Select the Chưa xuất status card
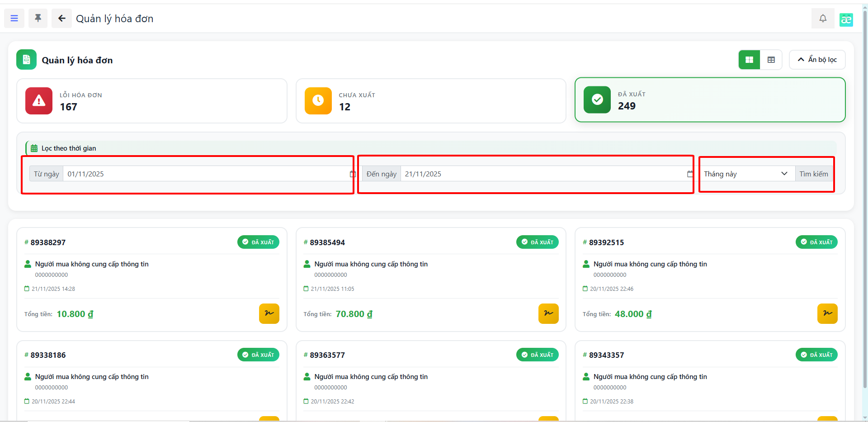868x422 pixels. pos(430,101)
